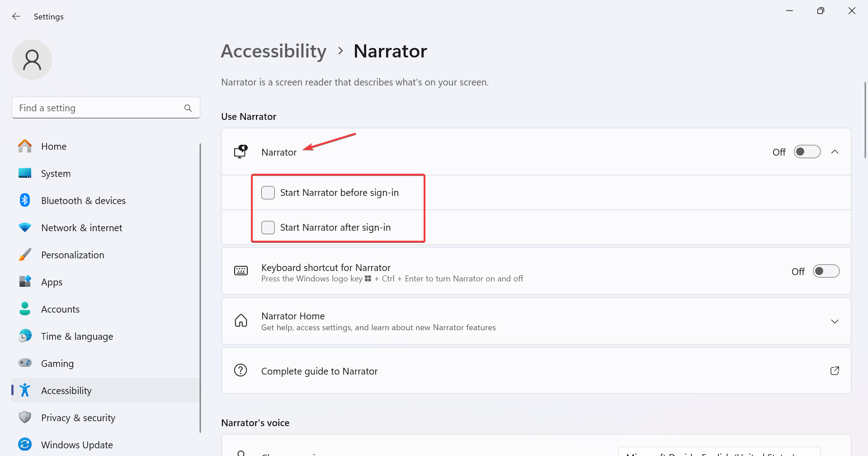Image resolution: width=868 pixels, height=456 pixels.
Task: Click the user profile avatar icon
Action: pos(32,60)
